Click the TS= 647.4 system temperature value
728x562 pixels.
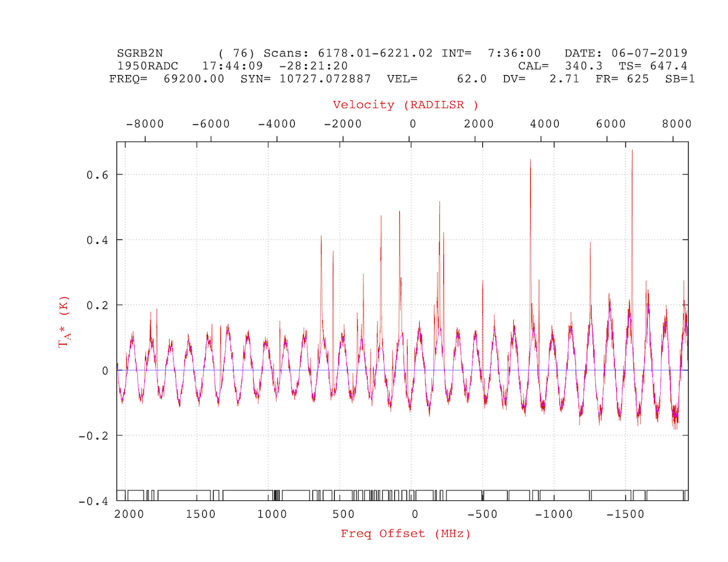pyautogui.click(x=653, y=66)
